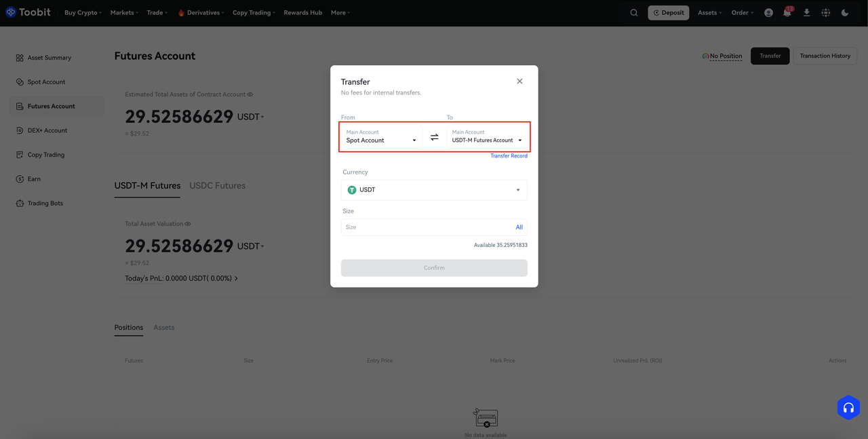The width and height of the screenshot is (868, 439).
Task: Close the Transfer dialog
Action: tap(519, 81)
